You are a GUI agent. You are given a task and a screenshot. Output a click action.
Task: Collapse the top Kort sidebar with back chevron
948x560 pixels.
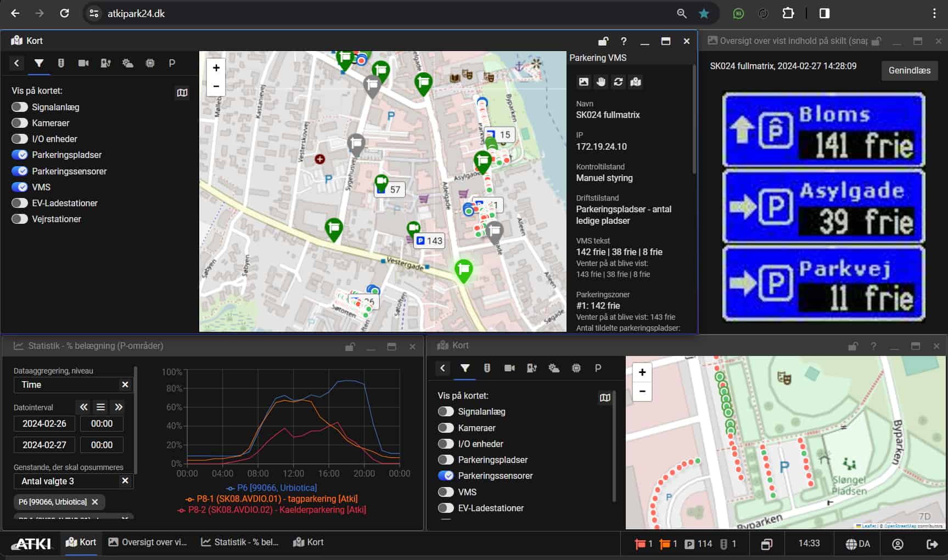16,63
